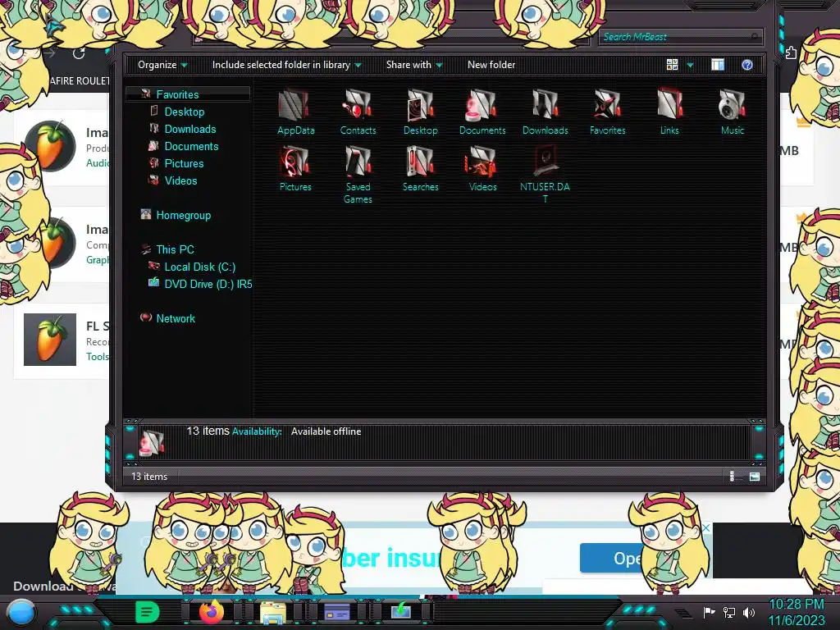Open the AppData folder icon
Screen dimensions: 840x630
(x=295, y=105)
